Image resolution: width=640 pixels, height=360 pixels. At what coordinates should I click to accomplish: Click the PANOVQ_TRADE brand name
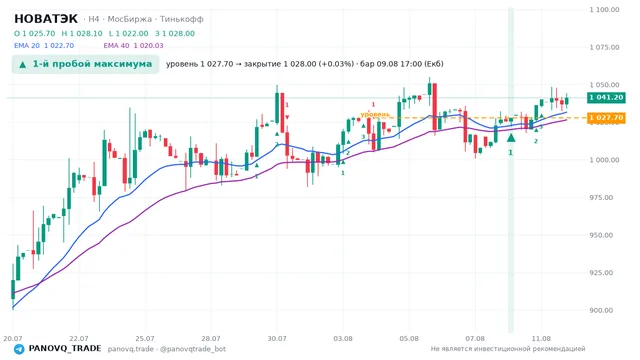coord(65,348)
